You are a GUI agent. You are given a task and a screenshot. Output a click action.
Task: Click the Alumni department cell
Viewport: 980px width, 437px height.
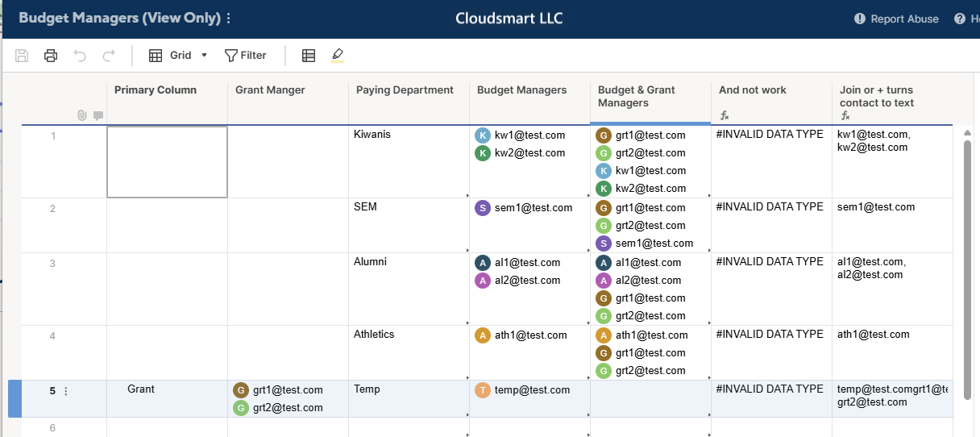click(x=409, y=289)
